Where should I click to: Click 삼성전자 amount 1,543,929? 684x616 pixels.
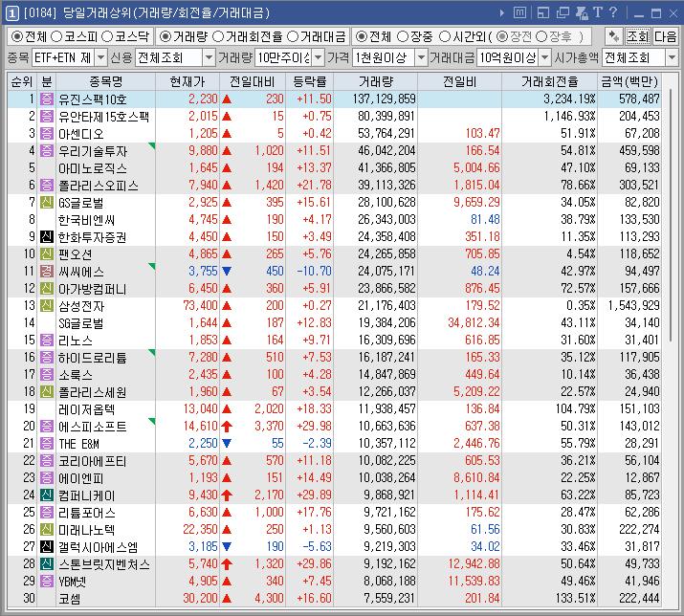[x=634, y=306]
